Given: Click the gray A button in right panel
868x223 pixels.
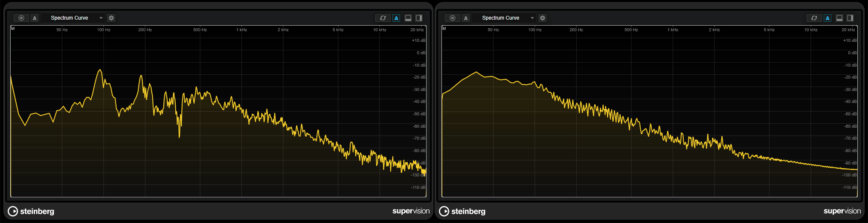Looking at the screenshot, I should 466,18.
